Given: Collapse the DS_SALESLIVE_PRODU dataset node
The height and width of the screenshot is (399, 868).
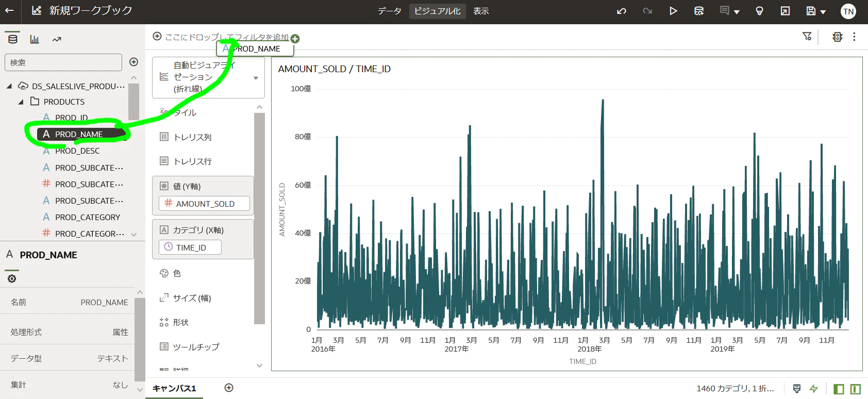Looking at the screenshot, I should tap(9, 86).
